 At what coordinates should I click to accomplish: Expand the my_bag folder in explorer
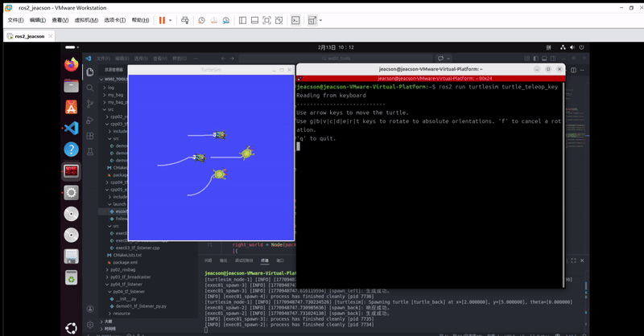(x=117, y=94)
